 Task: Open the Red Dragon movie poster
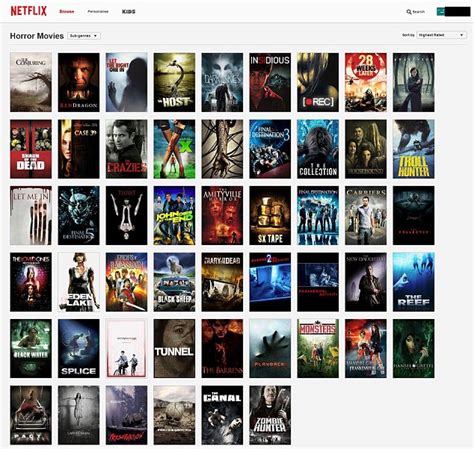79,82
